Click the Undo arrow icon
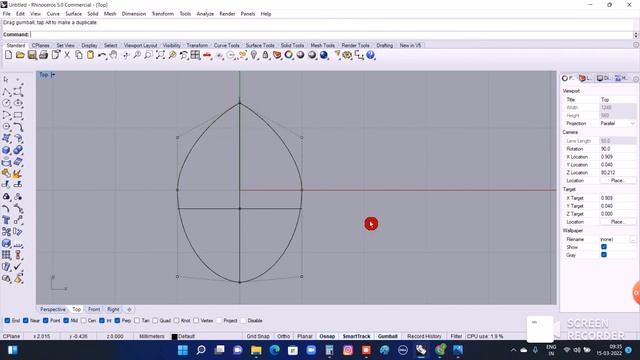The height and width of the screenshot is (360, 640). point(102,55)
